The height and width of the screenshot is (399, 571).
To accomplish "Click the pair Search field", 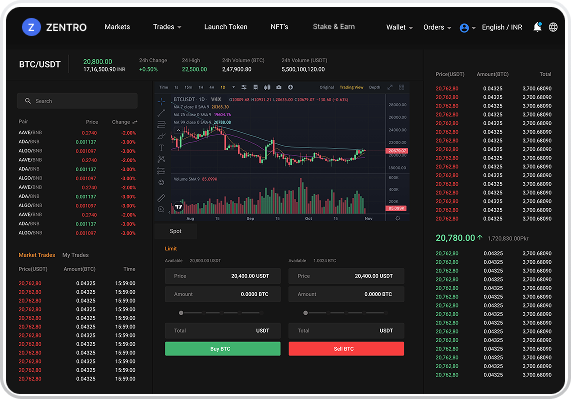I will coord(77,101).
